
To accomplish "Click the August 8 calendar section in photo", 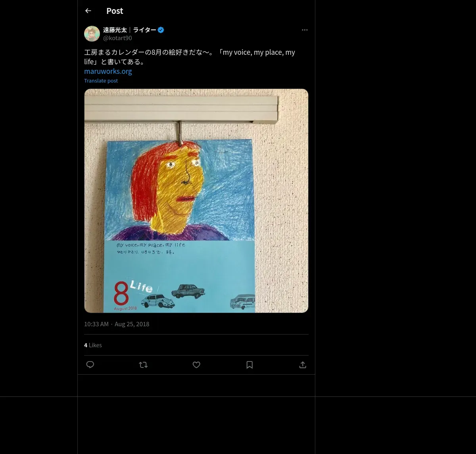I will tap(126, 295).
